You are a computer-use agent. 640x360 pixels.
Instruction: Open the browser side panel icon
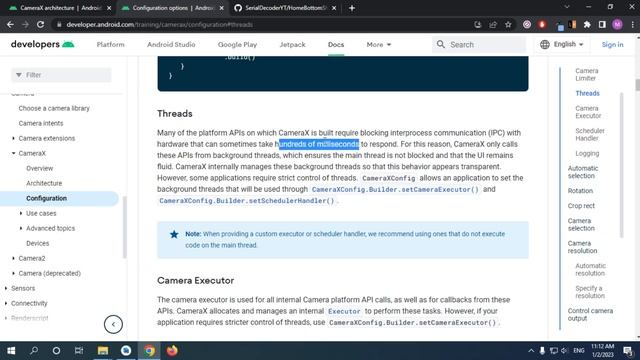[602, 25]
